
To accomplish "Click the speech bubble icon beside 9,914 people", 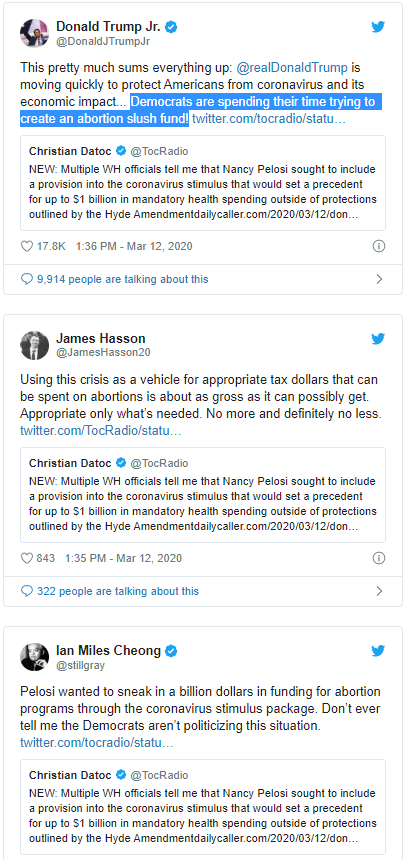I will pyautogui.click(x=27, y=279).
